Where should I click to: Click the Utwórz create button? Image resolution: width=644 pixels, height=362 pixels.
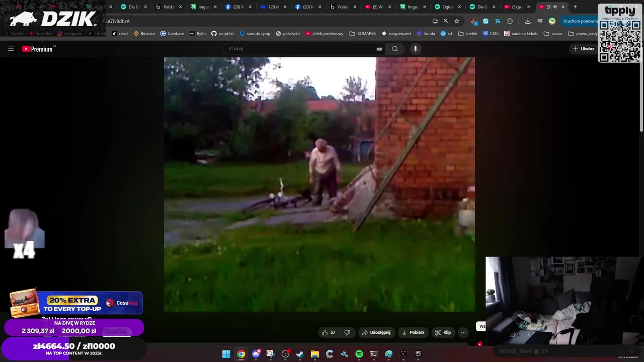[x=583, y=49]
